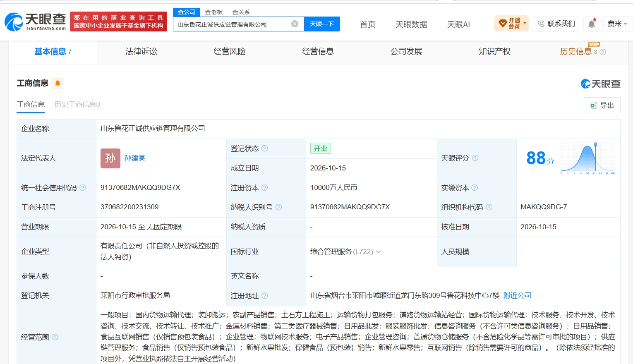Click help icon beside 统一社会信用代码
This screenshot has width=633, height=364.
(83, 188)
